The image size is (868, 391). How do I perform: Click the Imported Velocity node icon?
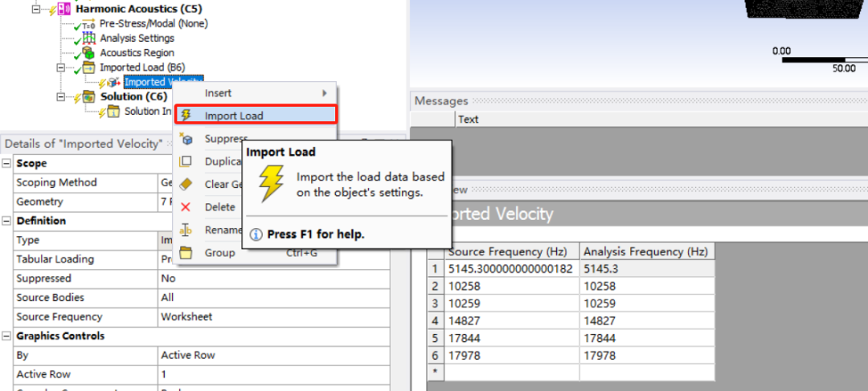[114, 83]
